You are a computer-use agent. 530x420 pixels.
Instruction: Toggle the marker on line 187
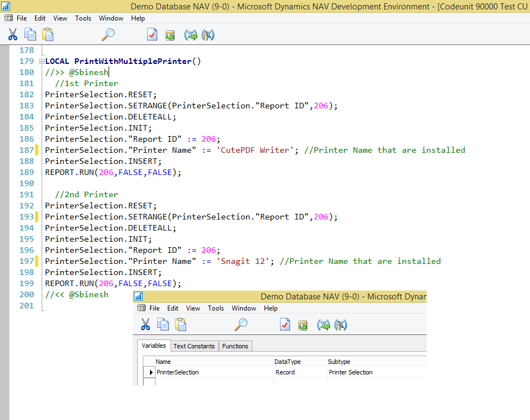[x=38, y=150]
